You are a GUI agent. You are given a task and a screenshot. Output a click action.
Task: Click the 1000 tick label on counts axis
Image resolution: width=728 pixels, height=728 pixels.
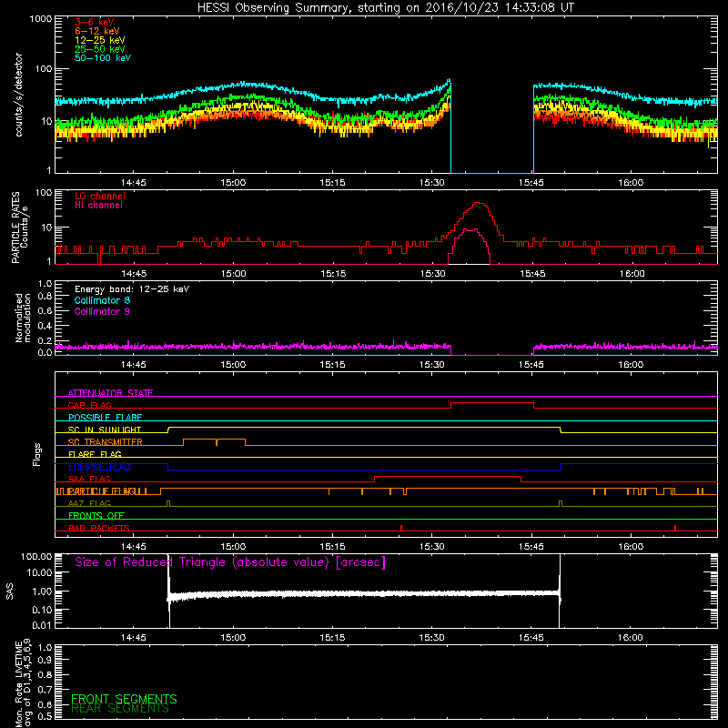click(41, 19)
